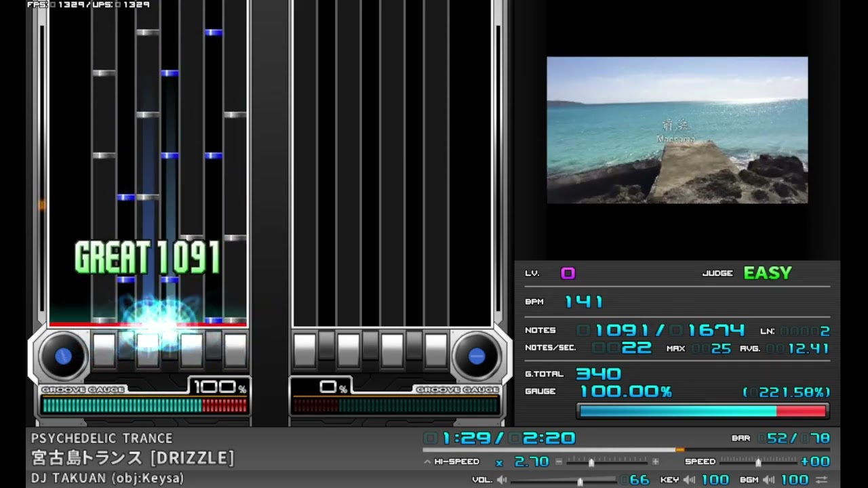Click the artist DJ TAKUAN (obj:Keysa)
This screenshot has width=868, height=488.
107,478
